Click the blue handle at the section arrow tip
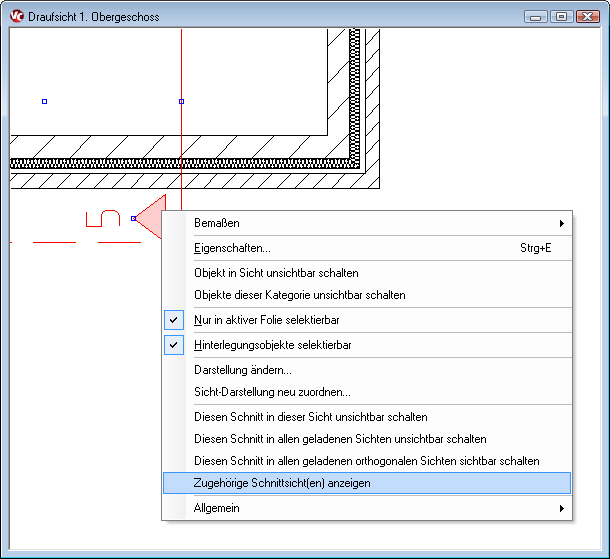This screenshot has width=610, height=559. (133, 219)
